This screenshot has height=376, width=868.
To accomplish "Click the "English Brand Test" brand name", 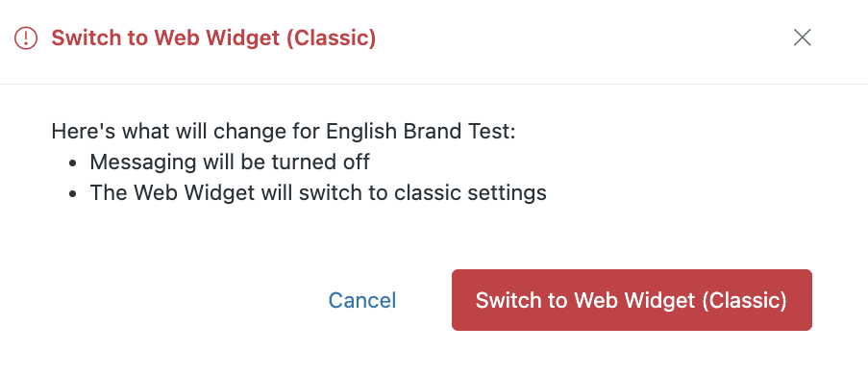I will click(x=420, y=132).
